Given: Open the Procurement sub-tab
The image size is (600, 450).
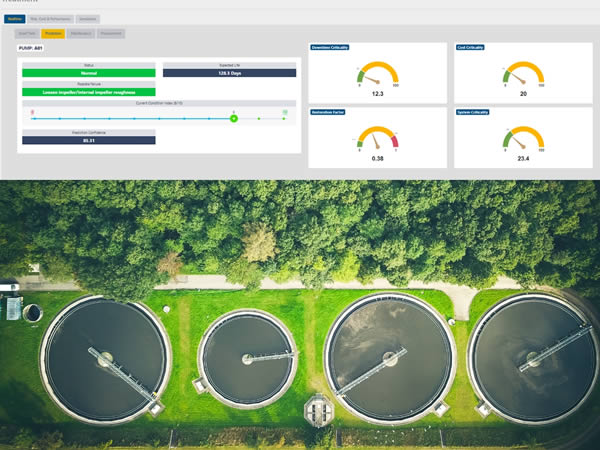Looking at the screenshot, I should tap(111, 34).
